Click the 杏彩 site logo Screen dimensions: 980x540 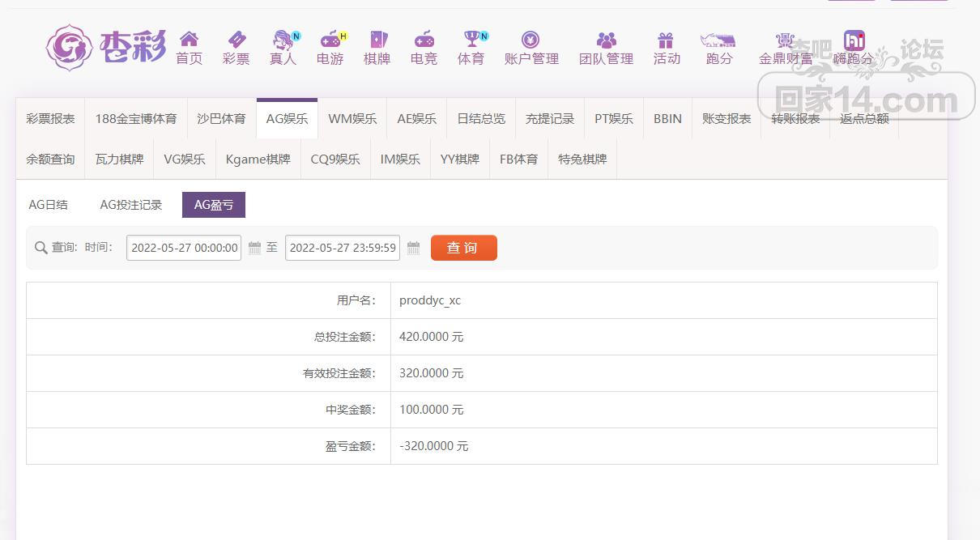click(x=105, y=47)
